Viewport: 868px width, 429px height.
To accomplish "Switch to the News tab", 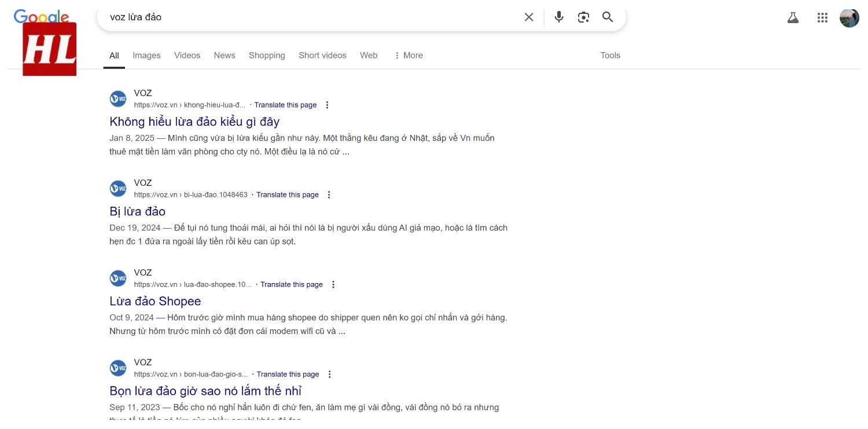I will point(225,55).
